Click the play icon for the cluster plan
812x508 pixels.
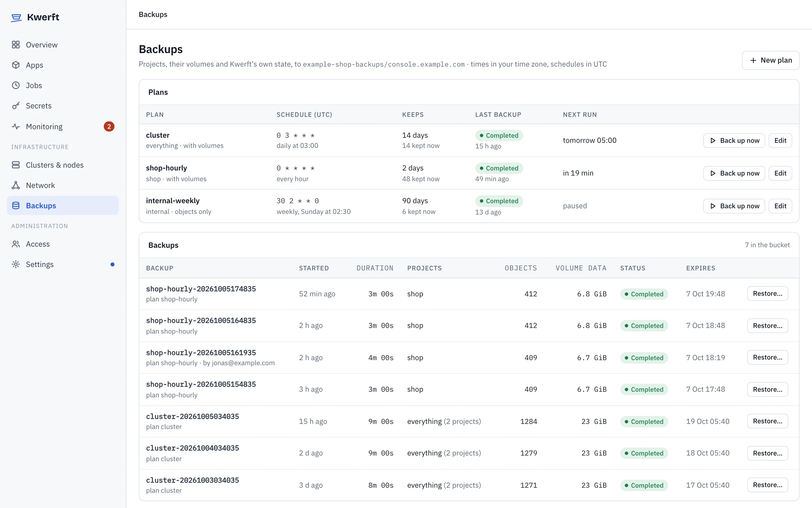[713, 141]
